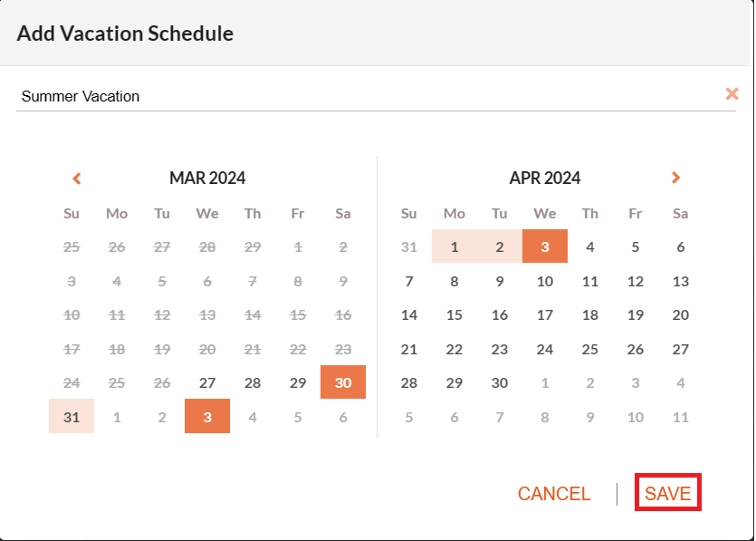Pick April 30 in April calendar

500,382
